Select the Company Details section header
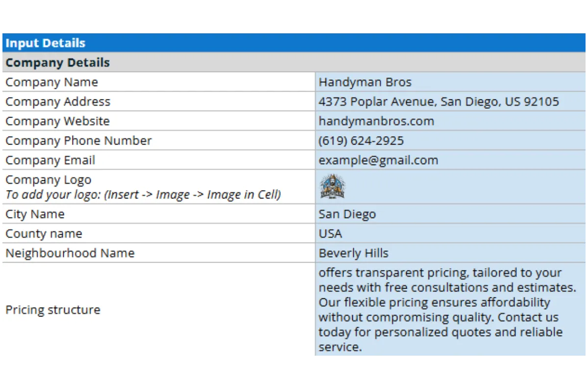This screenshot has width=588, height=389. 294,63
